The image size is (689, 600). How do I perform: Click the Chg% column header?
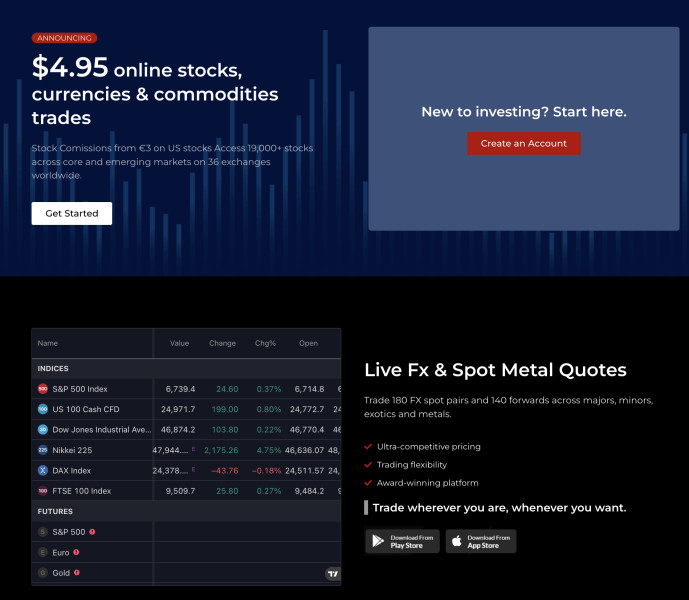(265, 343)
